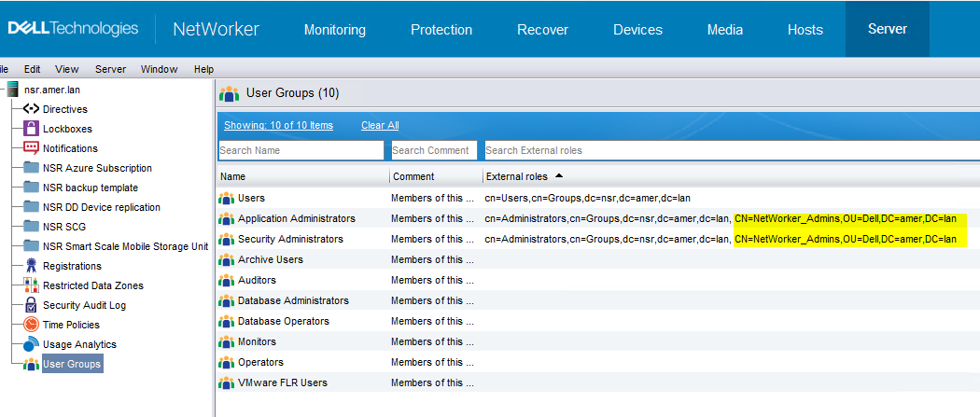Click the Lockboxes padlock icon
The width and height of the screenshot is (980, 417).
[31, 129]
